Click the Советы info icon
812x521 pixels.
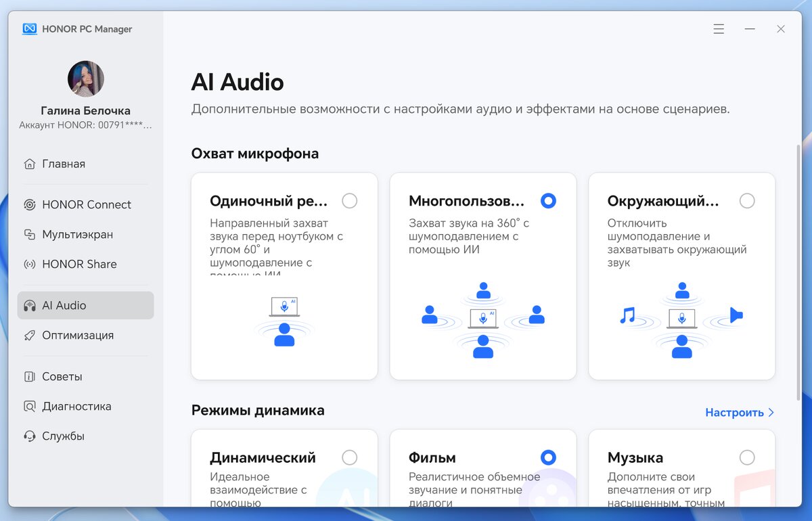click(29, 376)
